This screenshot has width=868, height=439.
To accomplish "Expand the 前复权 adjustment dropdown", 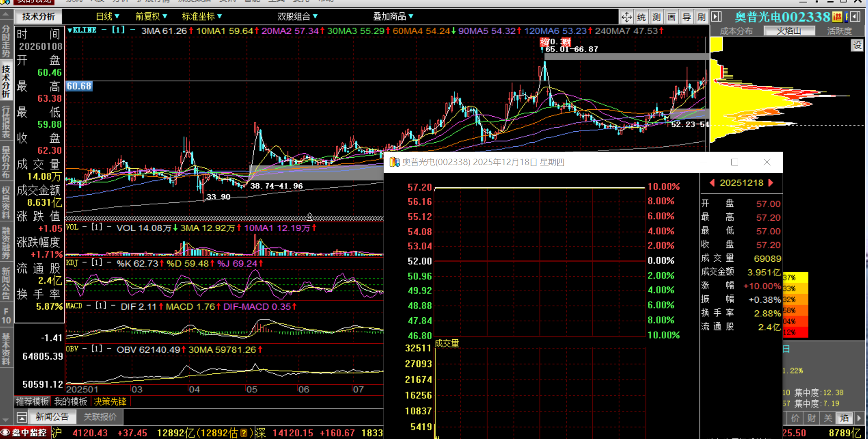I will tap(151, 16).
